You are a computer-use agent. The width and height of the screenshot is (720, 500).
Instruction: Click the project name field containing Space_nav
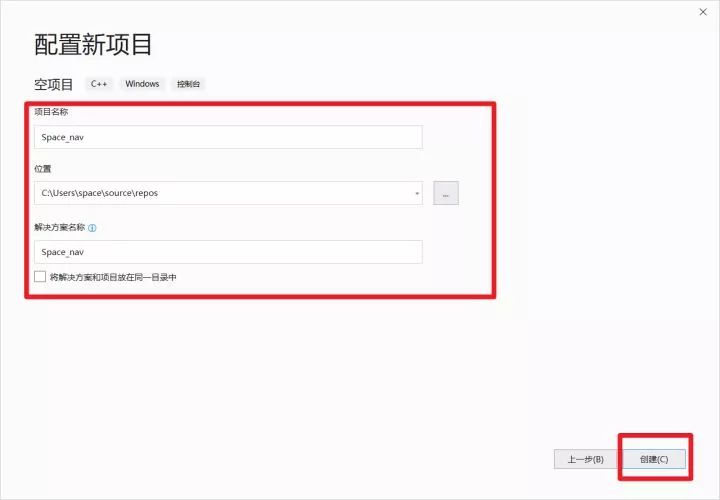228,137
